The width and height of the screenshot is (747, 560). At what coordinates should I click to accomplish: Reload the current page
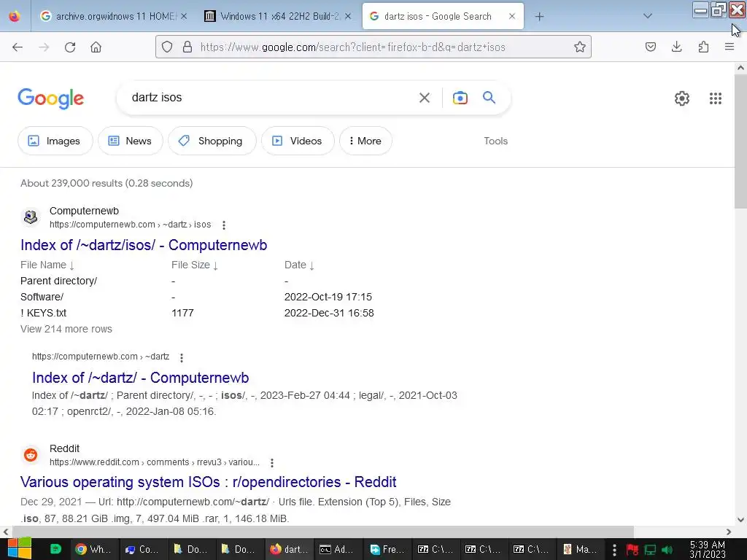(x=70, y=47)
